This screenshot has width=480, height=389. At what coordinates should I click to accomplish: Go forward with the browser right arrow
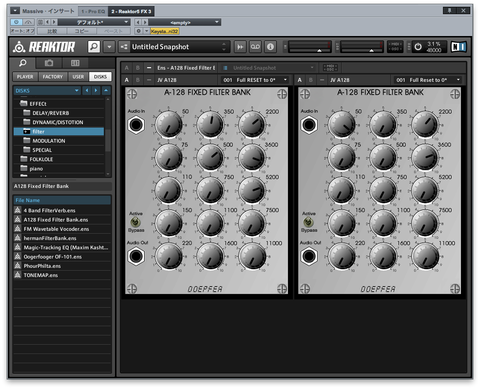(x=96, y=91)
